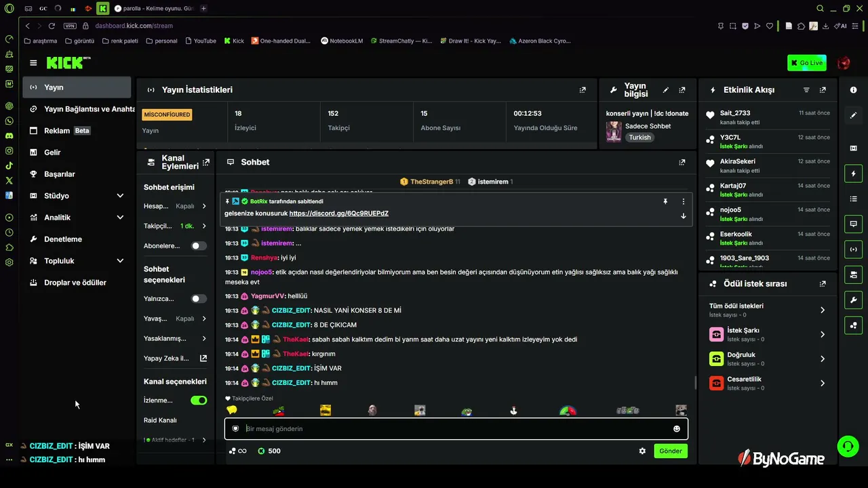Open the NotebookLM bookmark
868x488 pixels.
[342, 41]
